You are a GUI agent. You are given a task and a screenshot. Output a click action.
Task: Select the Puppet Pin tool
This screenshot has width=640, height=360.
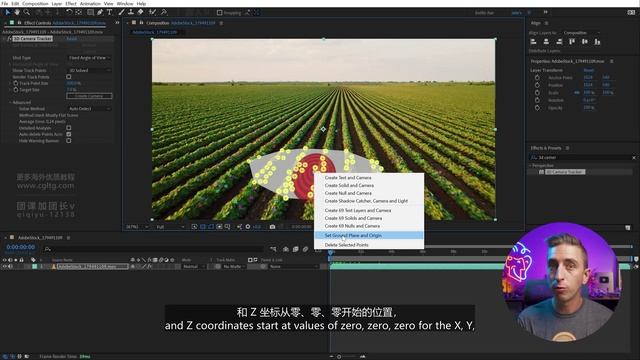pyautogui.click(x=164, y=12)
